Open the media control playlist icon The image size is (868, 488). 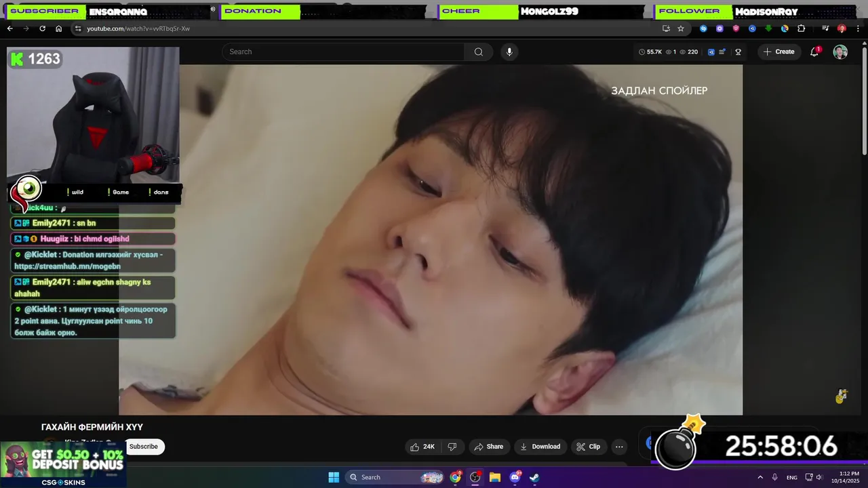pos(825,28)
